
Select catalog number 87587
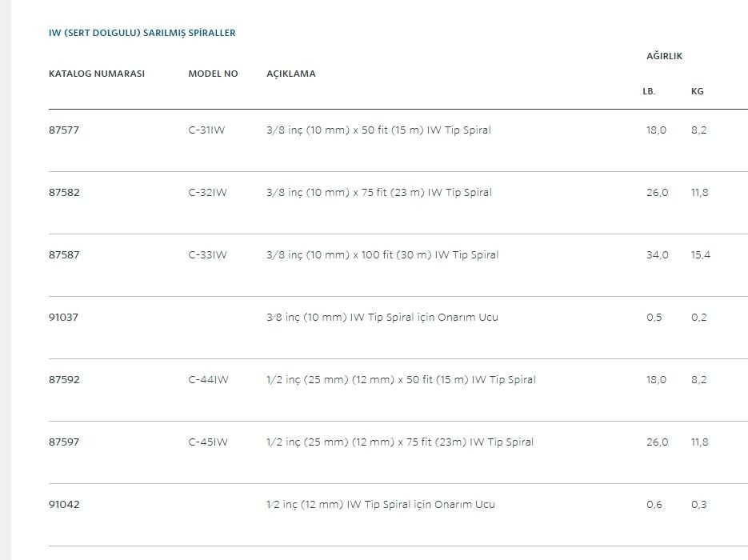tap(64, 255)
